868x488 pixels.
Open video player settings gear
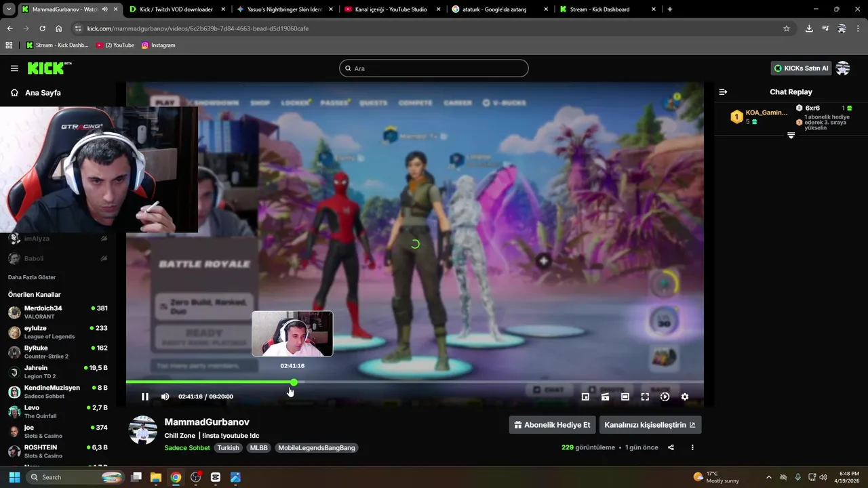(x=685, y=396)
